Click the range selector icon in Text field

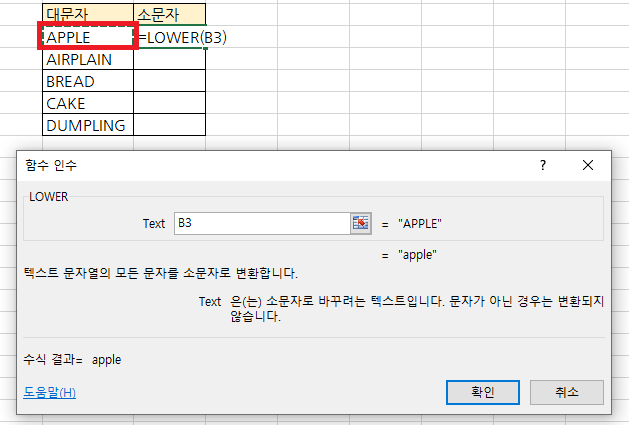coord(361,223)
